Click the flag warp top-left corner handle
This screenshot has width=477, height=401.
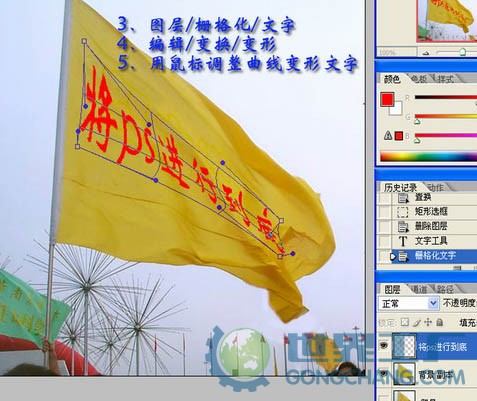click(x=84, y=41)
